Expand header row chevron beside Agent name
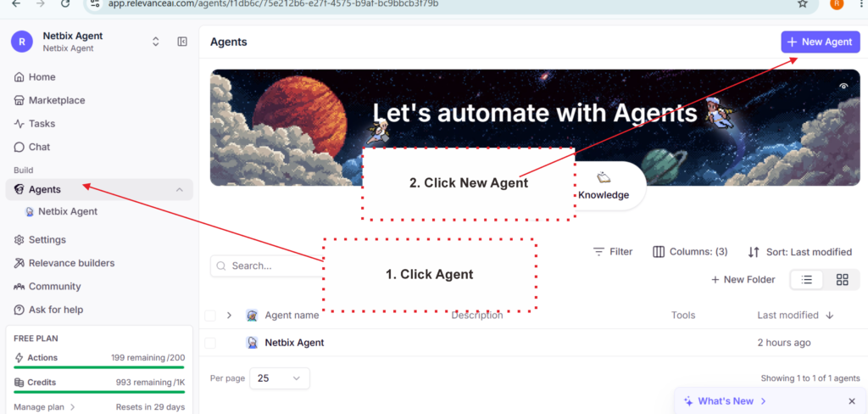 229,316
